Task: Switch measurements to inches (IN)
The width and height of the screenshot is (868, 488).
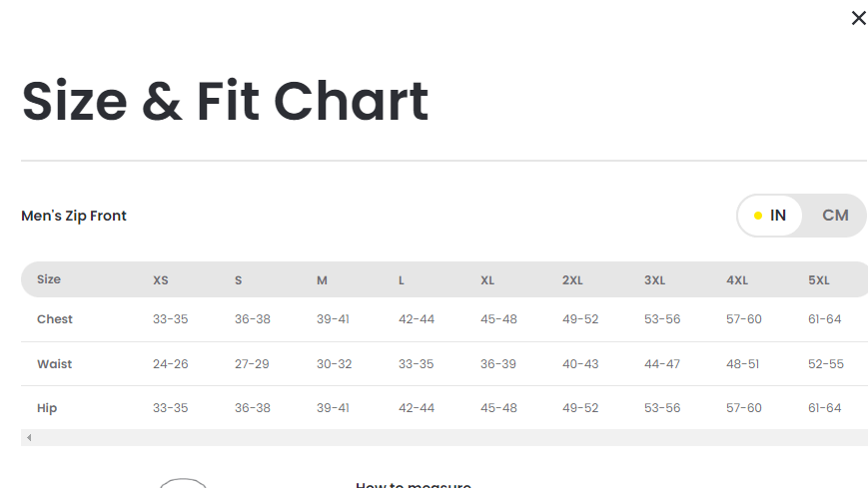Action: click(770, 216)
